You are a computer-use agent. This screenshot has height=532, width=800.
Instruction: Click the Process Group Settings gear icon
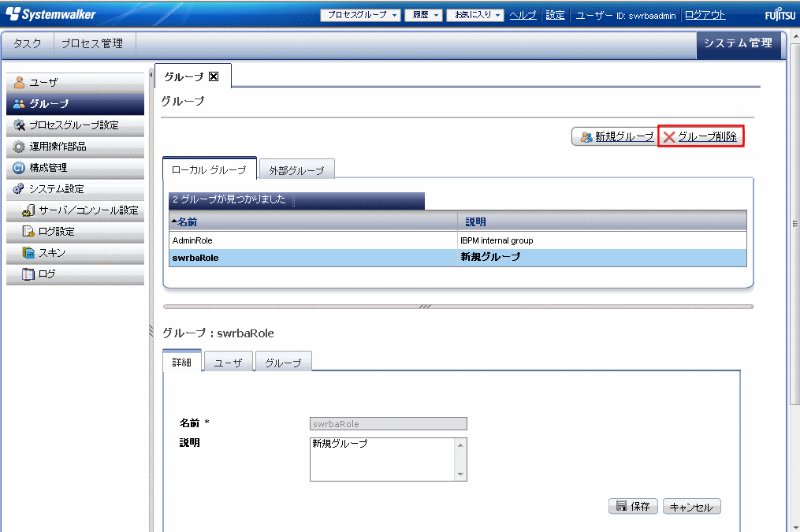pos(20,125)
